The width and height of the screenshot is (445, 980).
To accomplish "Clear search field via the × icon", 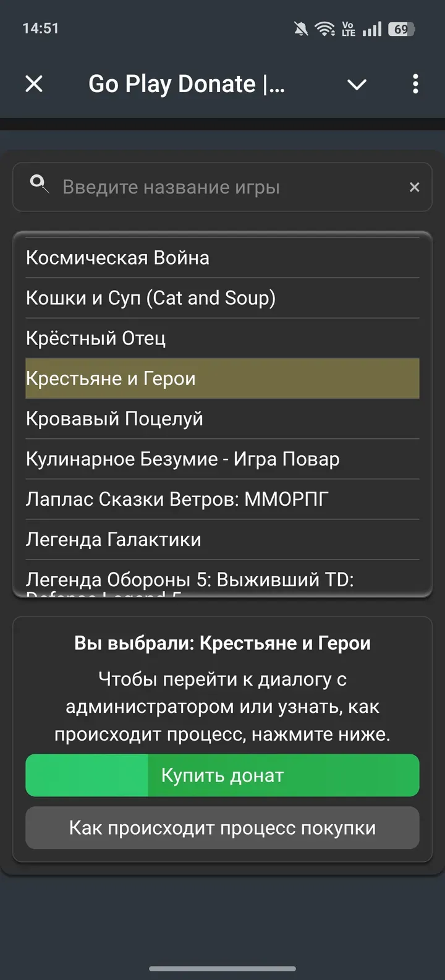I will point(414,187).
